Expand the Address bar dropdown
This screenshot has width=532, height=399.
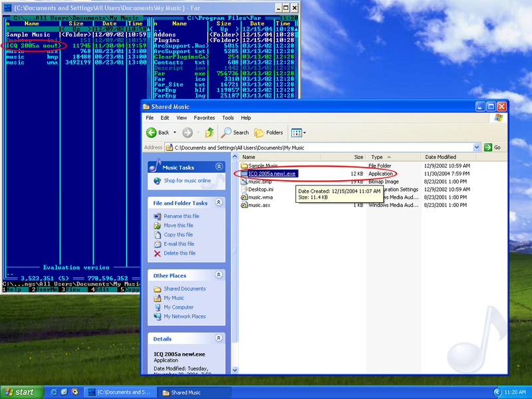tap(477, 147)
